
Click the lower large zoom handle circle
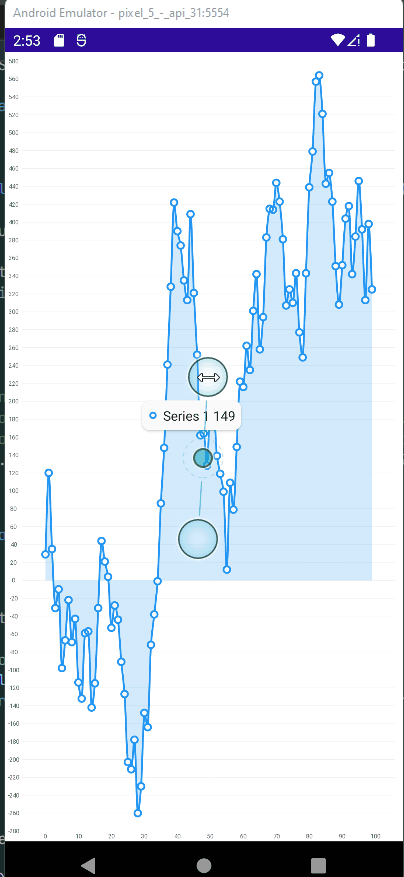(198, 539)
